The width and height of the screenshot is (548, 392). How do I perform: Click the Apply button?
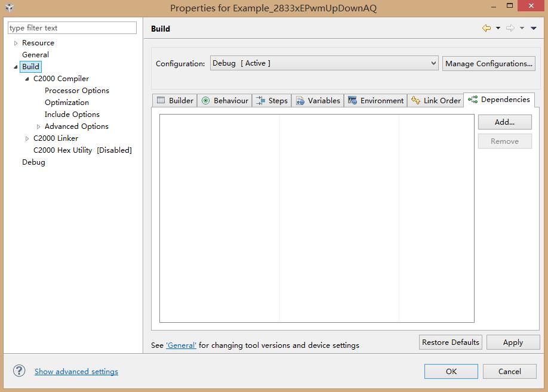click(x=513, y=342)
